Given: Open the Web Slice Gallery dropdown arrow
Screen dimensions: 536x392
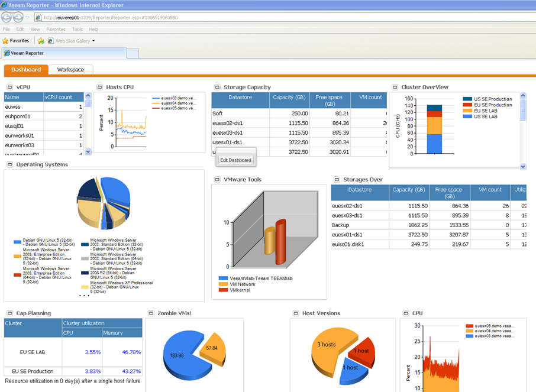Looking at the screenshot, I should [93, 41].
